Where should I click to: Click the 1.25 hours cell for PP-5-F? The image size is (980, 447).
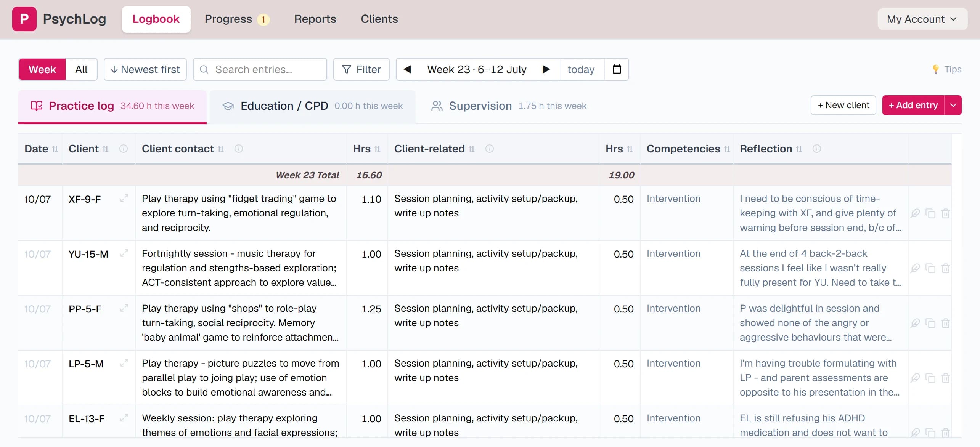pos(371,309)
